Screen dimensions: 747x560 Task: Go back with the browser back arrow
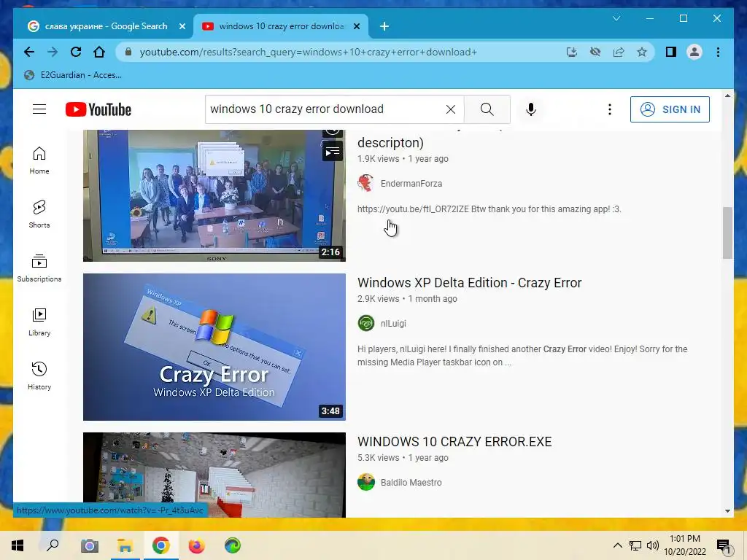point(29,52)
